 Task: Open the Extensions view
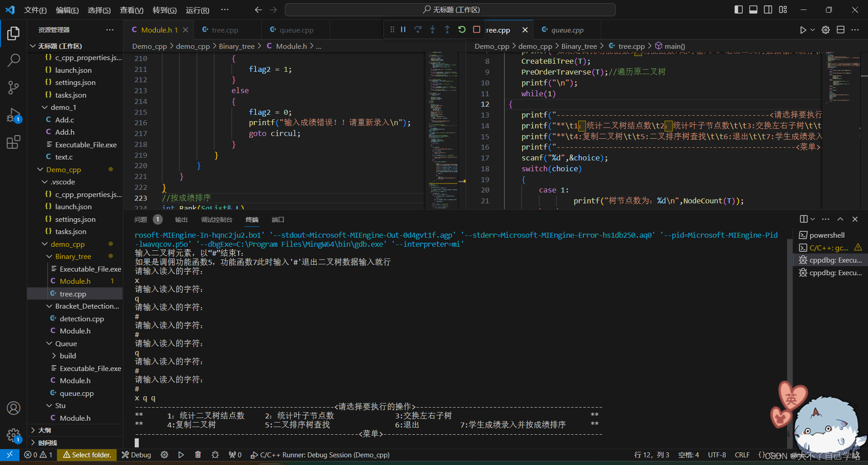14,142
